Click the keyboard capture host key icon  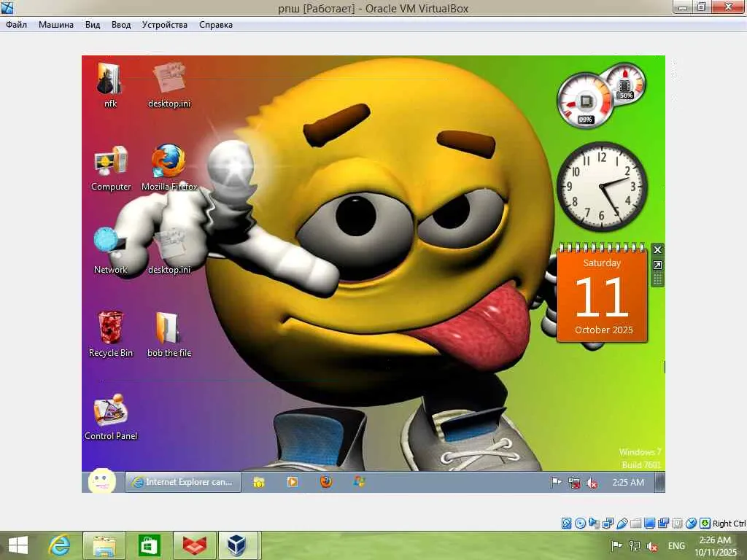tap(705, 524)
